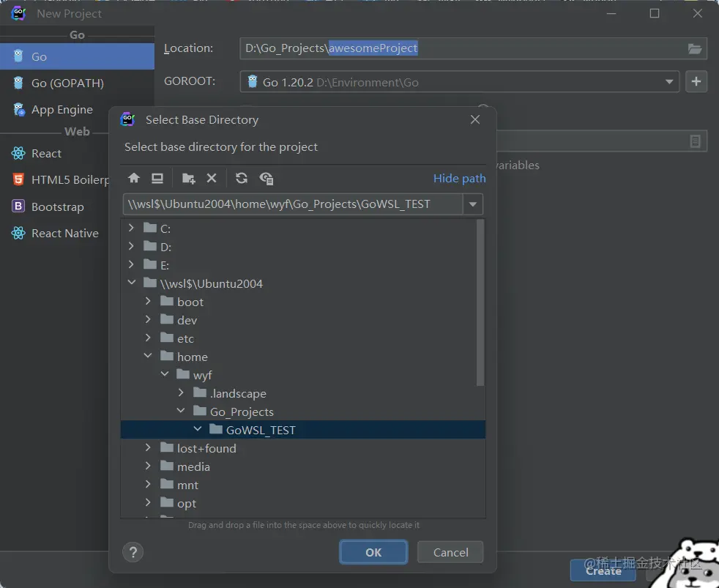
Task: Click the GoWSL_TEST folder icon
Action: [x=216, y=430]
